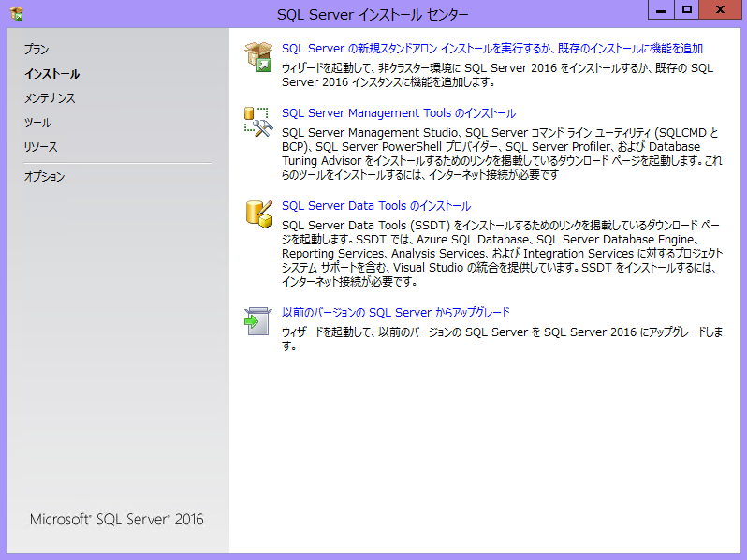
Task: Click the upgrade from previous version icon
Action: pos(257,320)
